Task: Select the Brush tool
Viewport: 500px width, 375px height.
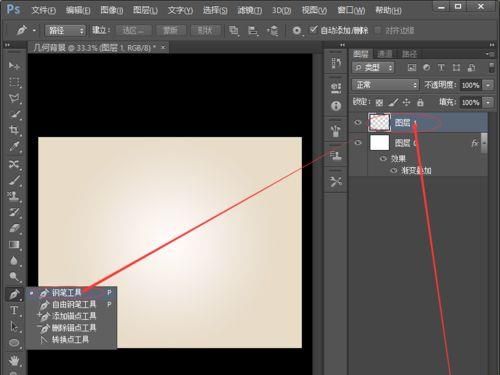Action: [14, 180]
